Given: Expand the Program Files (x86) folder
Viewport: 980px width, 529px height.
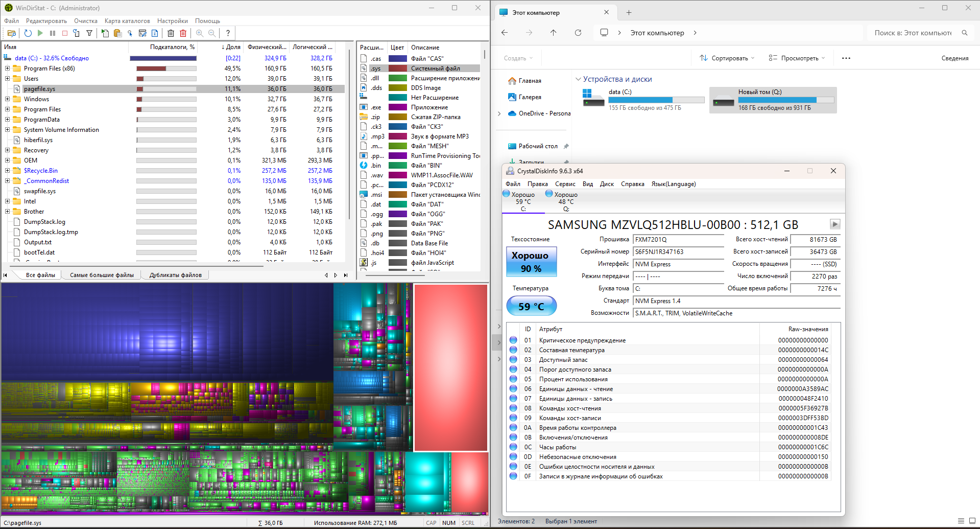Looking at the screenshot, I should [x=7, y=68].
